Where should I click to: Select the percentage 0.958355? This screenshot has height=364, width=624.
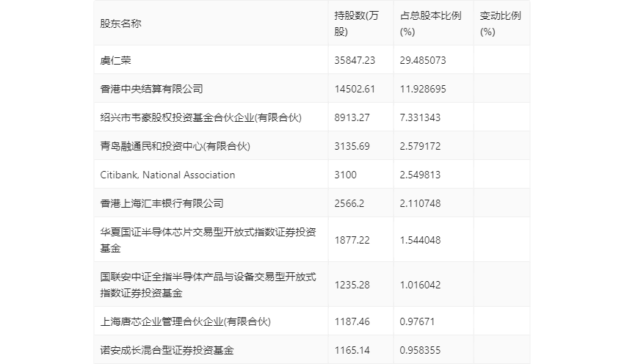point(420,350)
